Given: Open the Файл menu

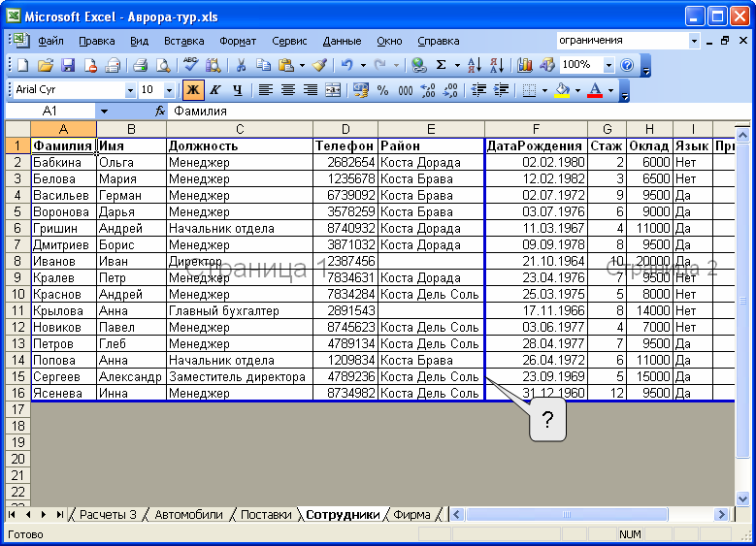Looking at the screenshot, I should [x=50, y=41].
